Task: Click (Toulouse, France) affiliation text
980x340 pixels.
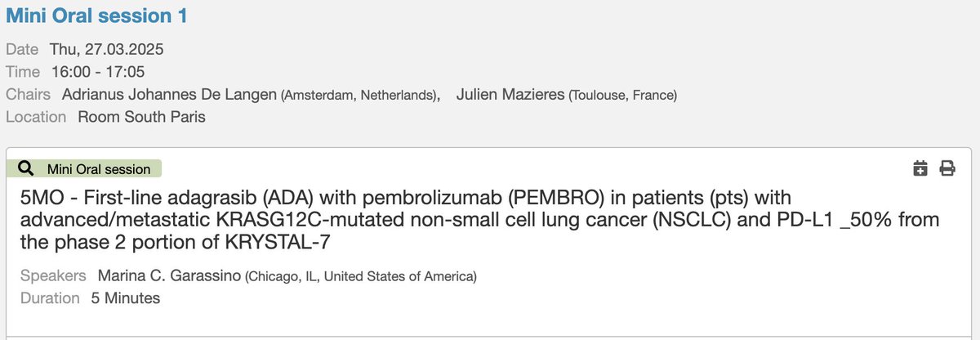Action: tap(623, 96)
